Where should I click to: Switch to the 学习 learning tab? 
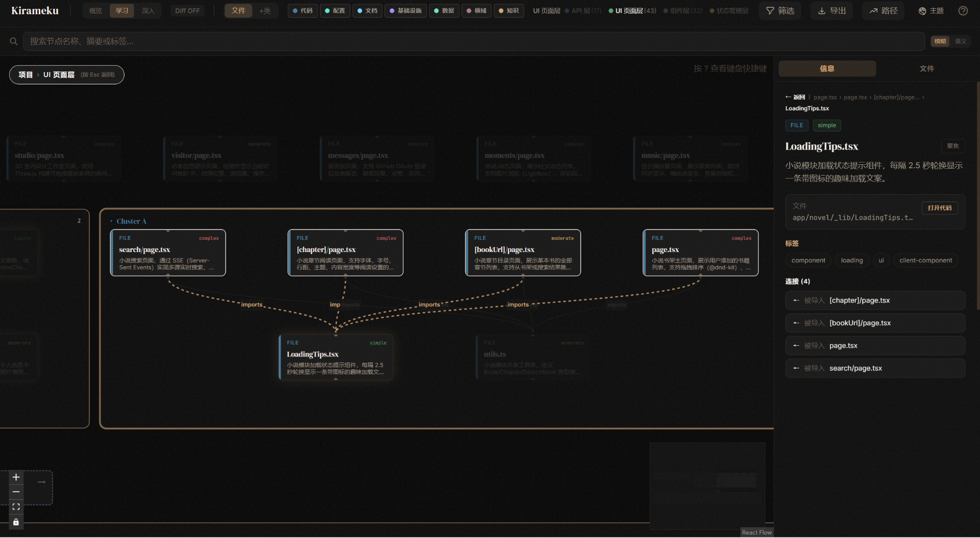[122, 11]
